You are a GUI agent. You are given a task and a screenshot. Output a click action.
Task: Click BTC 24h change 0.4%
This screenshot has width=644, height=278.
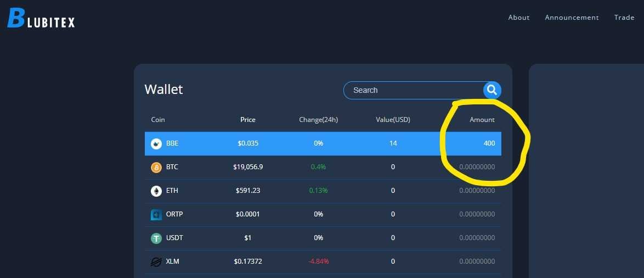pos(318,167)
